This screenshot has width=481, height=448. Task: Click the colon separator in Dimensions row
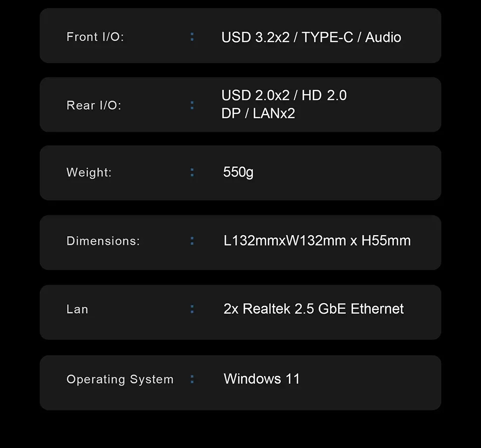pos(192,241)
